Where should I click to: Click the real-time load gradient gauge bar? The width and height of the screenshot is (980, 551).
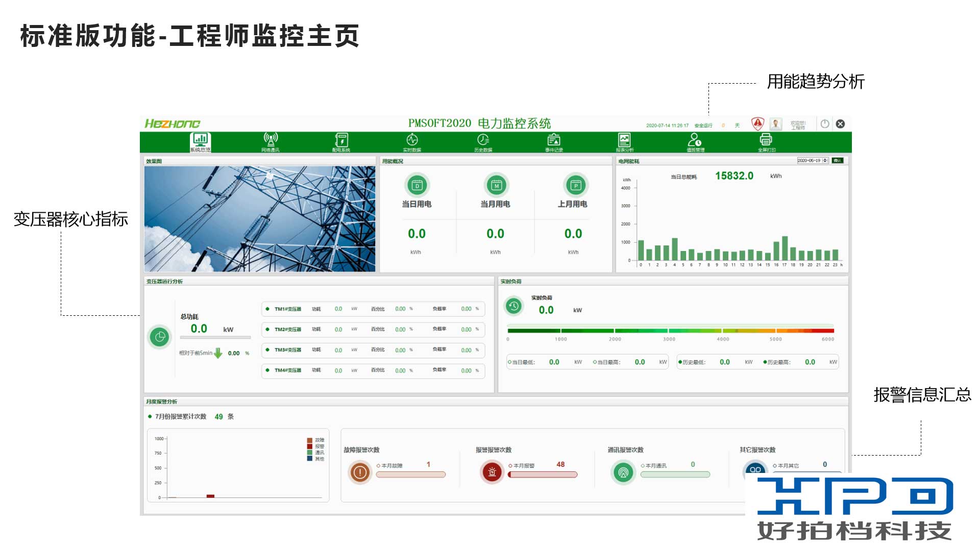point(670,331)
